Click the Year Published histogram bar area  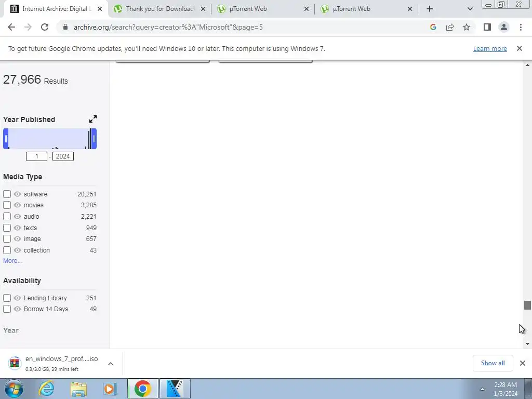coord(49,139)
